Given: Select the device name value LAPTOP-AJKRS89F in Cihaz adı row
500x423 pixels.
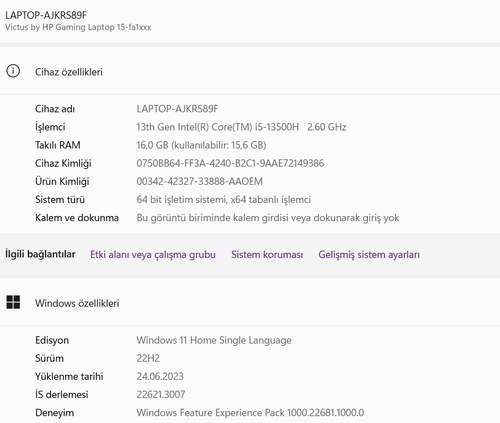Looking at the screenshot, I should [177, 109].
